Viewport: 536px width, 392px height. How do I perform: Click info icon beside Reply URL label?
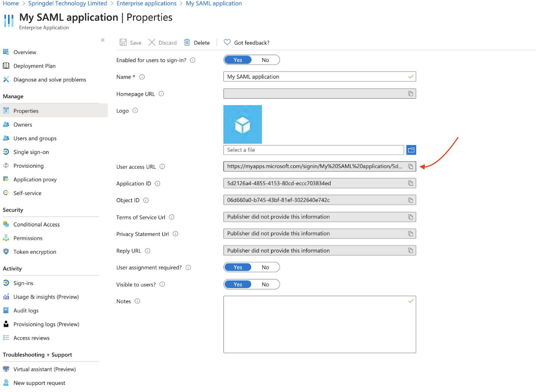tap(147, 251)
